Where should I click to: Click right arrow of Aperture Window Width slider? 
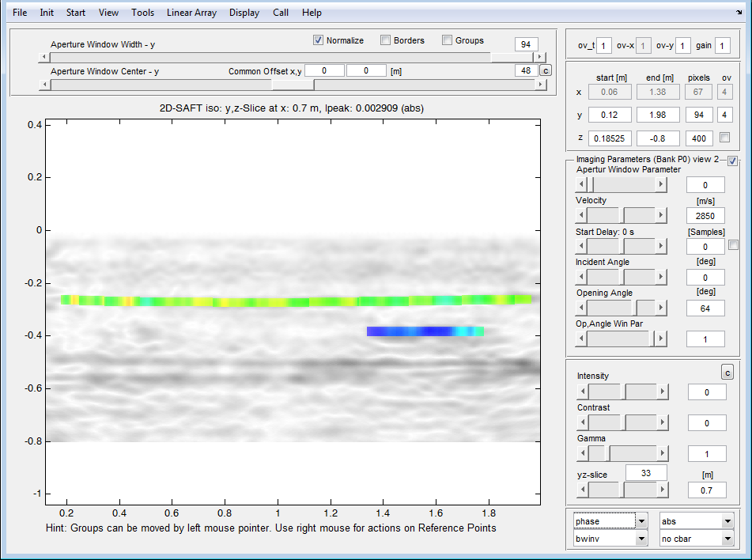click(x=540, y=57)
